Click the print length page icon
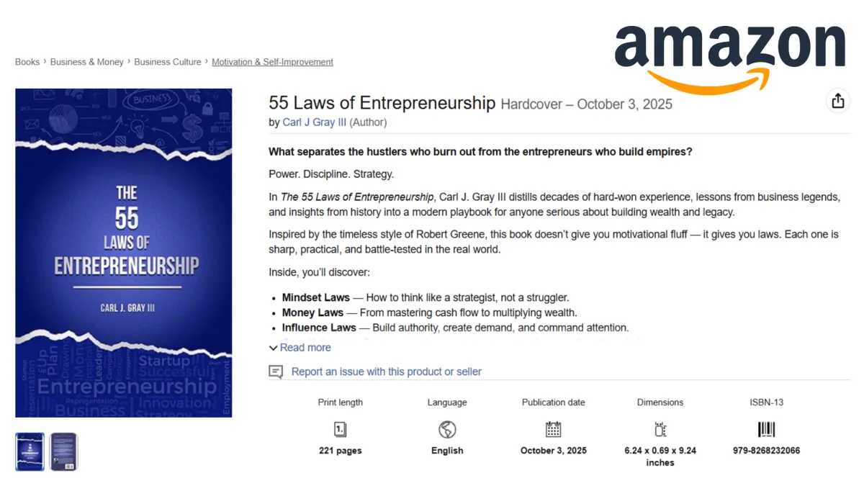The image size is (864, 504). coord(340,430)
